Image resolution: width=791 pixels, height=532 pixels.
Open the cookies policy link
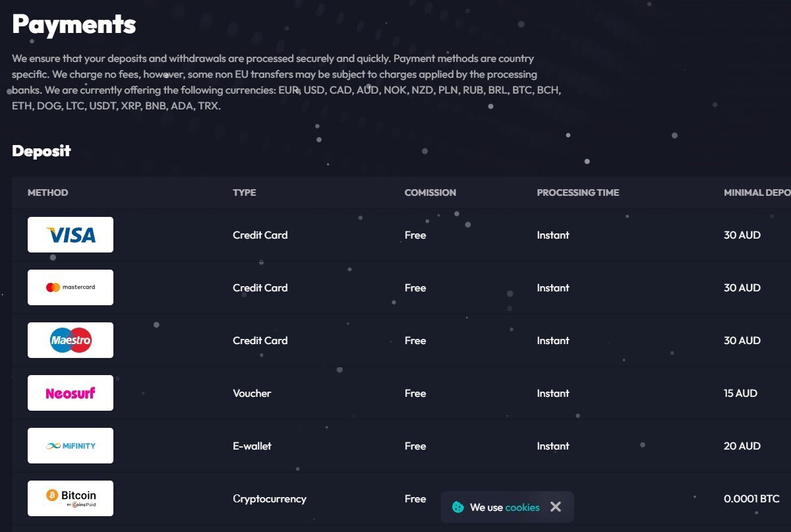[522, 508]
